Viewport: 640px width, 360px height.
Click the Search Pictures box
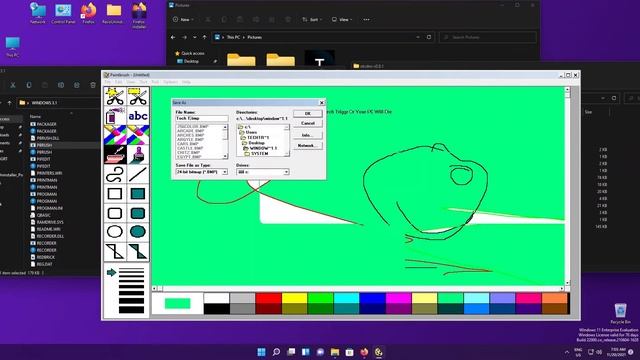[x=487, y=37]
